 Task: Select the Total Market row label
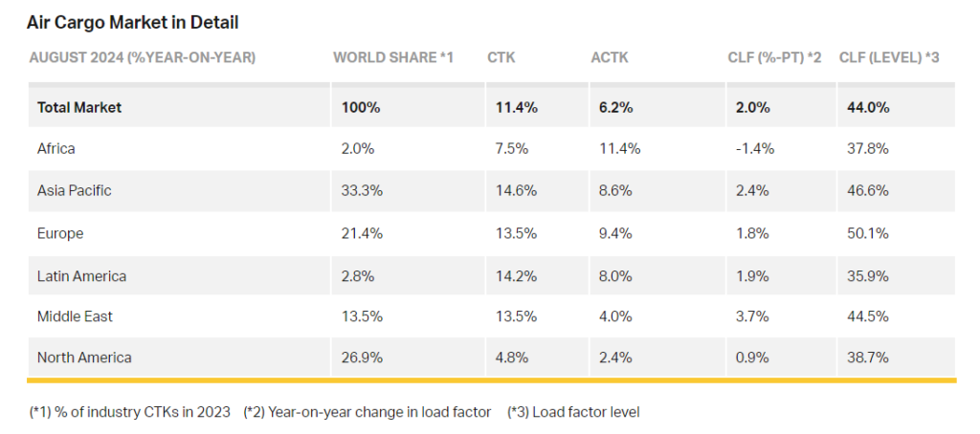pyautogui.click(x=79, y=107)
